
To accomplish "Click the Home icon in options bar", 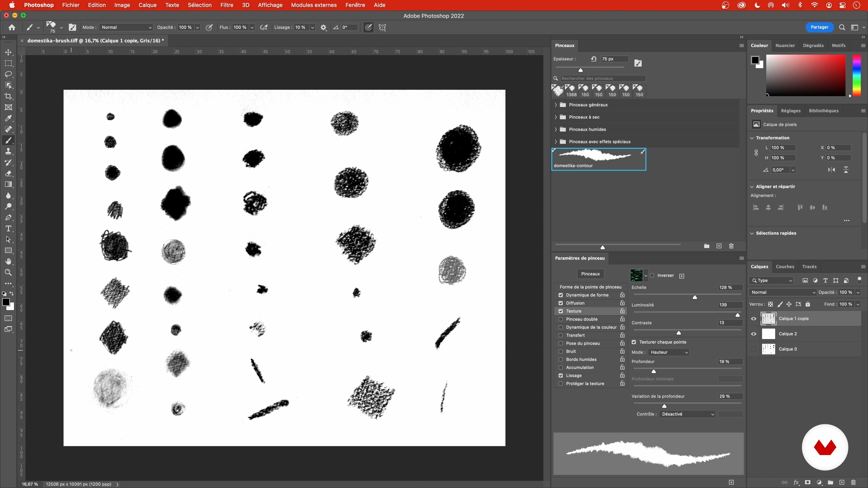I will [12, 27].
